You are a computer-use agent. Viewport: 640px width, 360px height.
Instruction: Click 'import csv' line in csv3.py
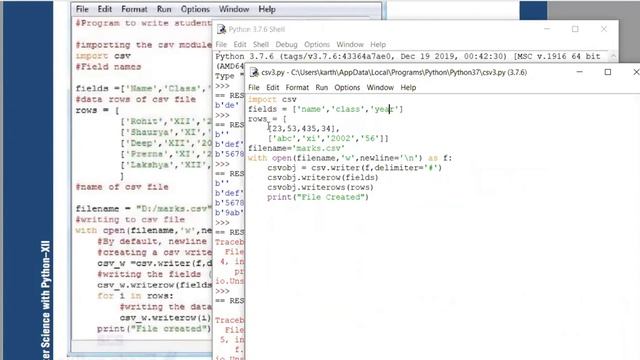tap(272, 99)
